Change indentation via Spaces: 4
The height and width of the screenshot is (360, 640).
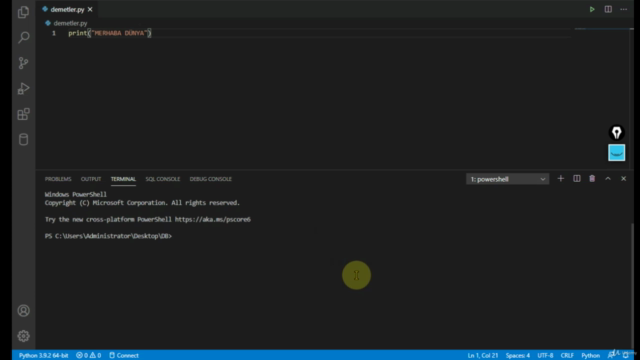pos(518,356)
